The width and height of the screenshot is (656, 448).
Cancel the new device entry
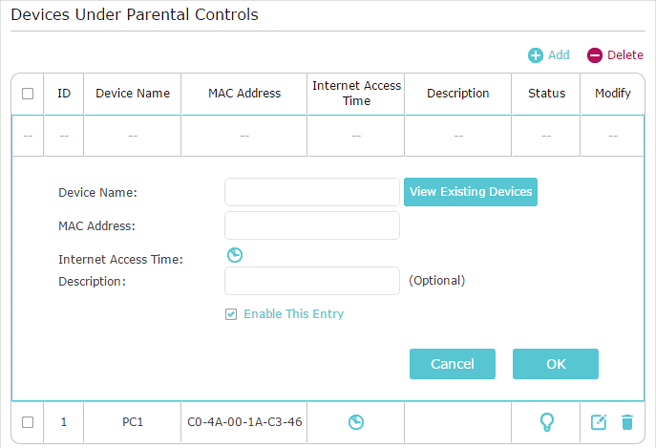click(x=452, y=364)
